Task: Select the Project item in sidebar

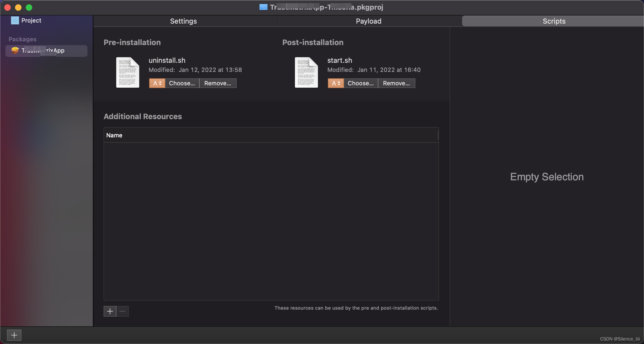Action: tap(26, 20)
